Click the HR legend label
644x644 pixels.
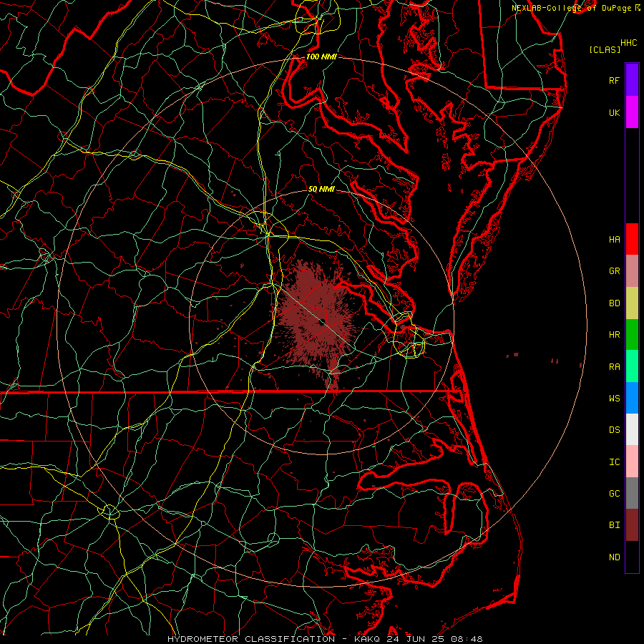[614, 335]
